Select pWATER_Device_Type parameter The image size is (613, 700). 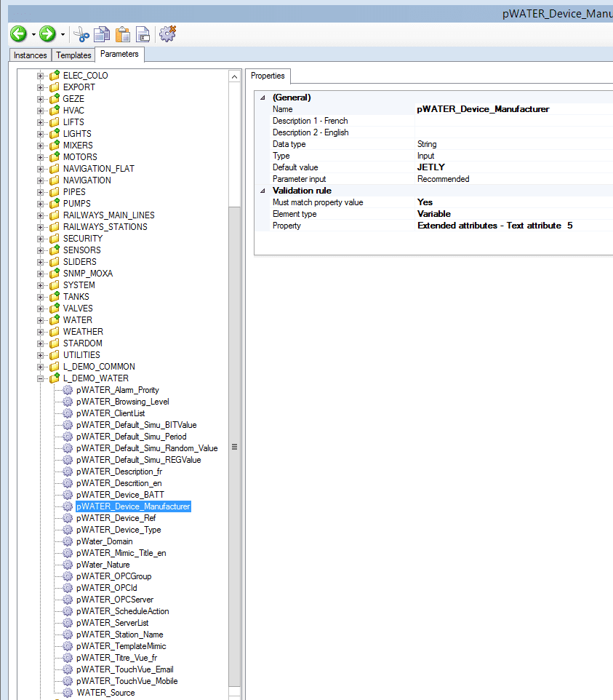coord(119,530)
